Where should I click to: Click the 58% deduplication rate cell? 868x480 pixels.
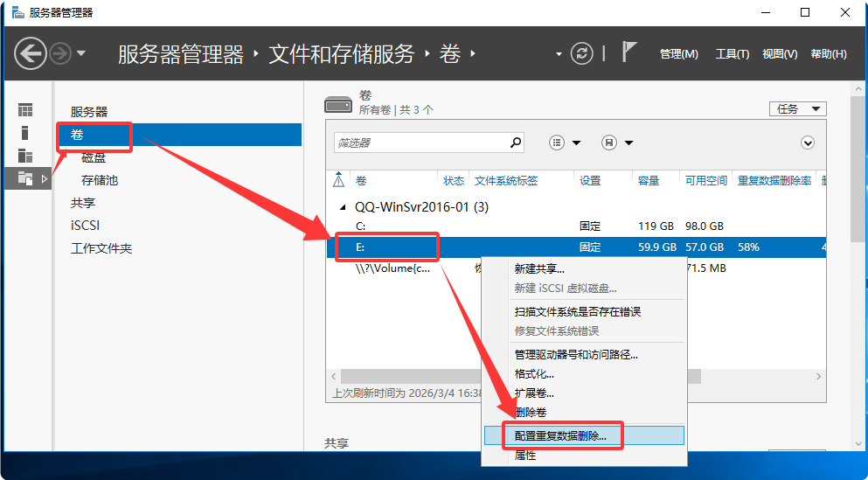pos(748,247)
